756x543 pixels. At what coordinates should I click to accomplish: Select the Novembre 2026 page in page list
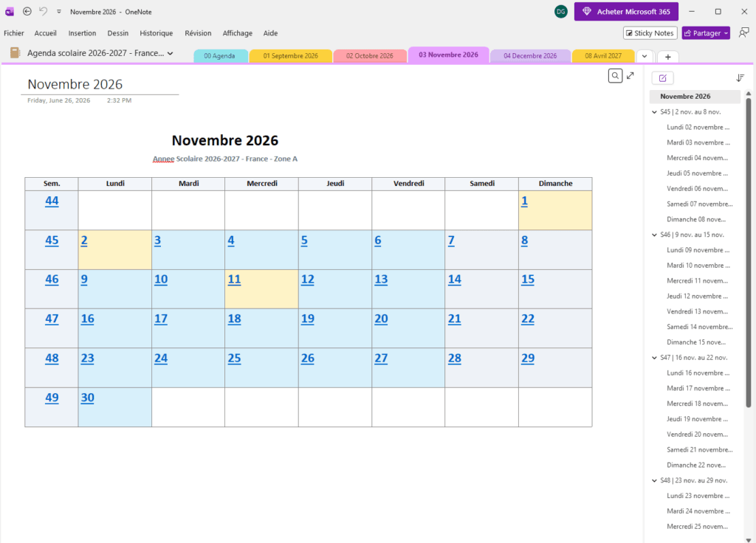(695, 97)
